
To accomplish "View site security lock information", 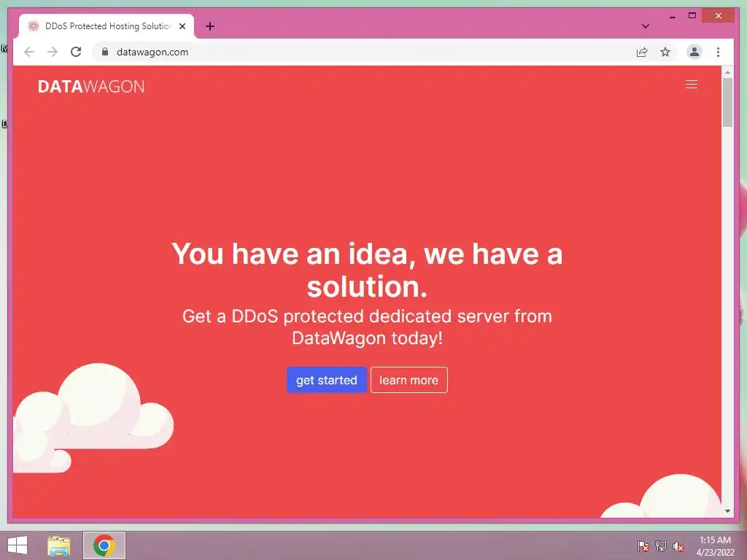I will point(105,52).
